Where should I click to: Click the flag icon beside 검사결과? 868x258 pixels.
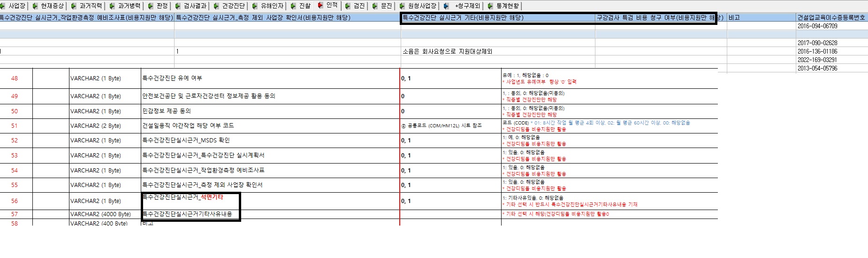tap(178, 6)
